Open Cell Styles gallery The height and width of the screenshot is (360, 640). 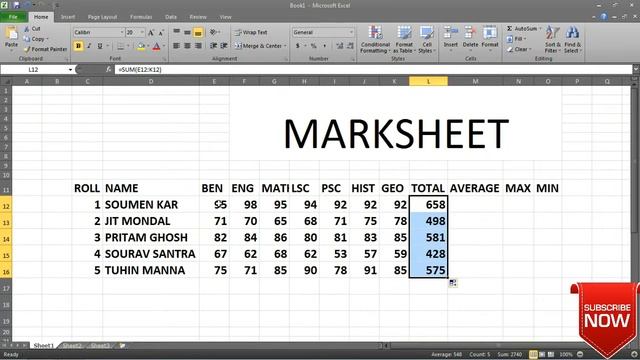[x=427, y=40]
